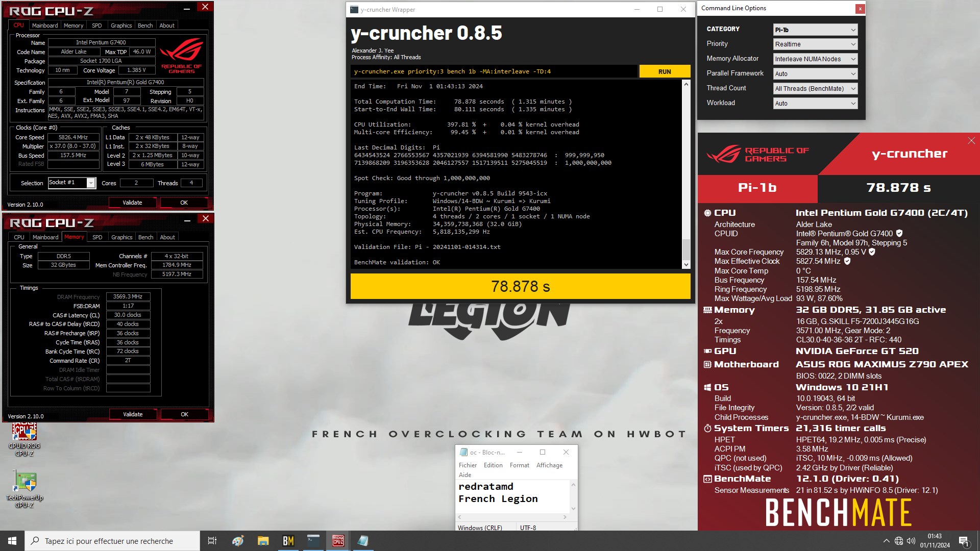
Task: Click Notepad text area with redratamd
Action: [x=512, y=496]
